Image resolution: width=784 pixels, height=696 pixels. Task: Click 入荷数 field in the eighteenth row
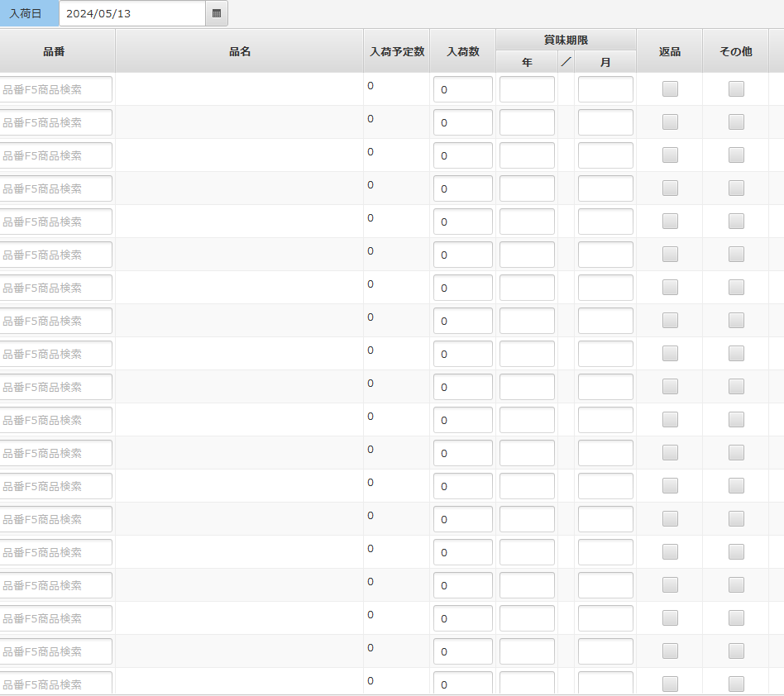463,651
